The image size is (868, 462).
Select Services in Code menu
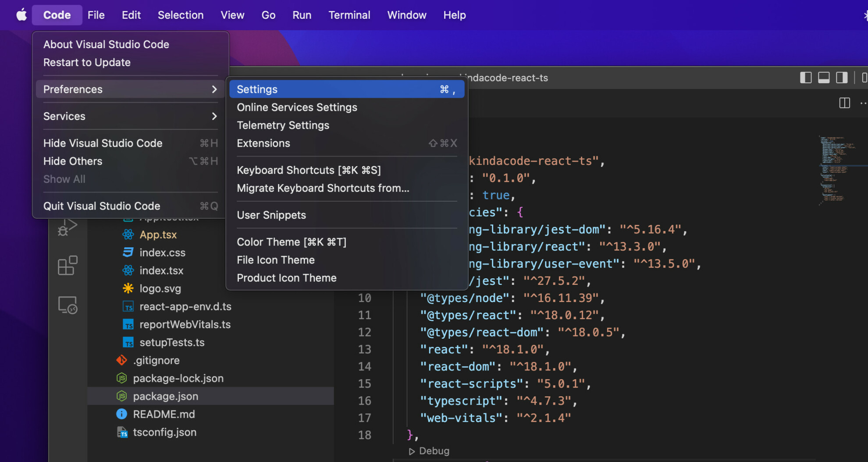point(131,116)
